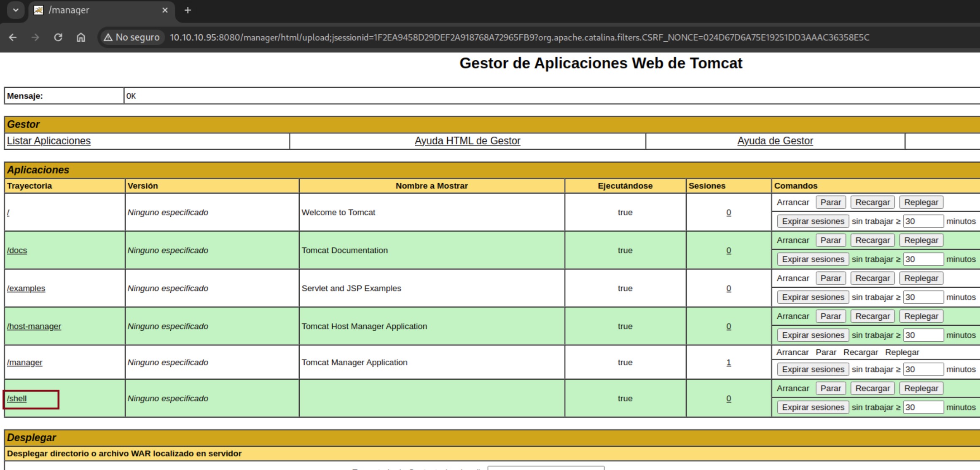This screenshot has height=470, width=980.
Task: Open the deployed /shell application link
Action: (x=17, y=399)
